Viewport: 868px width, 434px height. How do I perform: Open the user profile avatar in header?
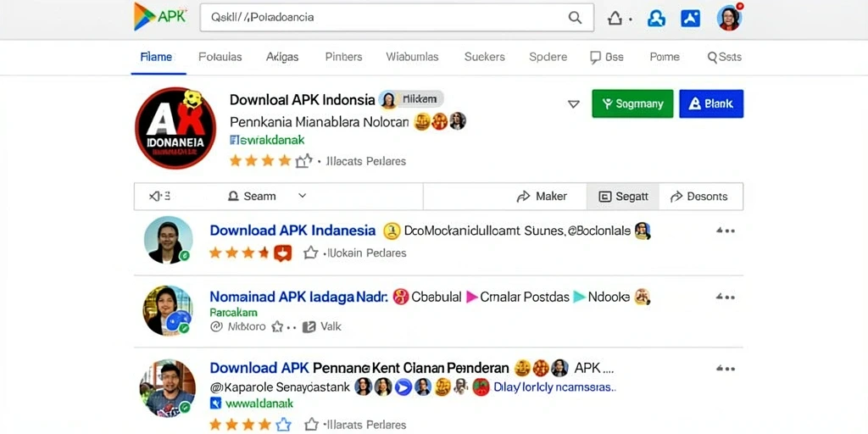point(729,17)
